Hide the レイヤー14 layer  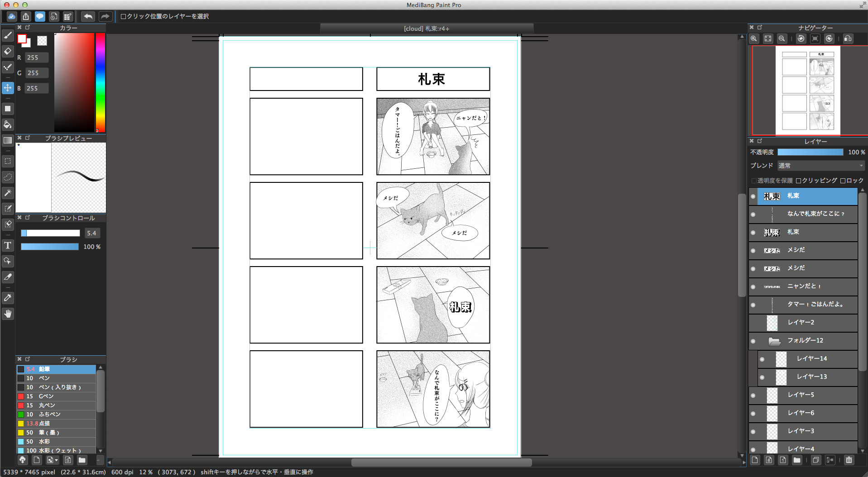762,359
